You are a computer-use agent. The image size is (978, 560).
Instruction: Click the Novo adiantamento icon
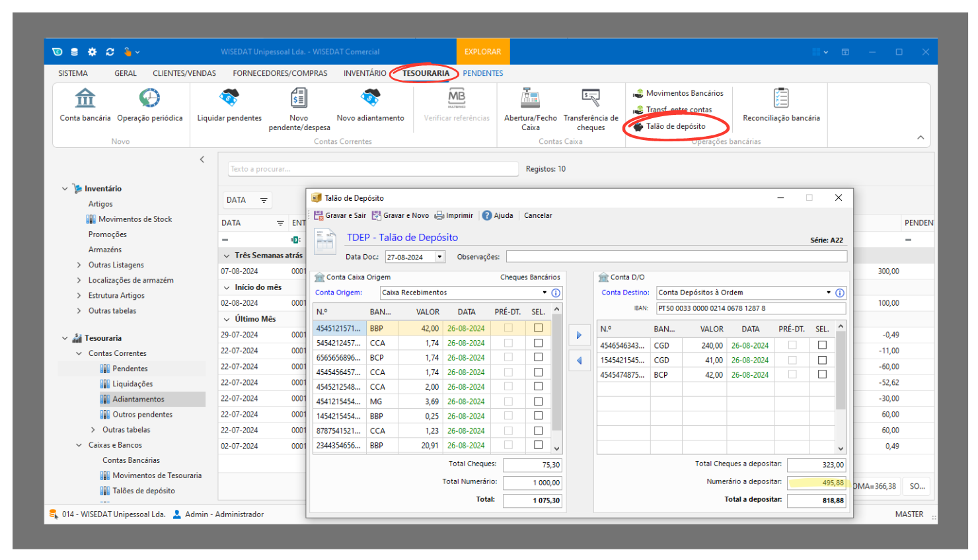(x=370, y=98)
